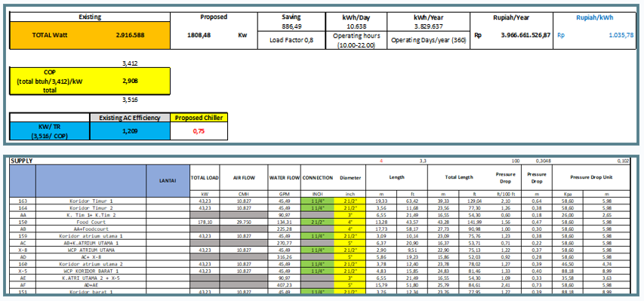The image size is (644, 301).
Task: Click the Pressure Drop Unit header
Action: 591,178
